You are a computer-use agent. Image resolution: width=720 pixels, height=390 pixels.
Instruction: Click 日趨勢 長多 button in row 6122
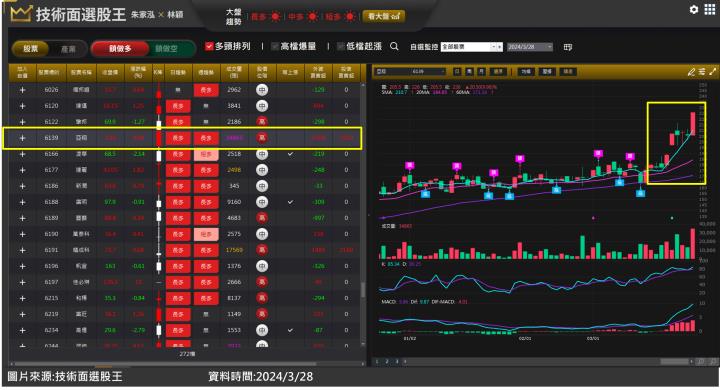(x=178, y=122)
